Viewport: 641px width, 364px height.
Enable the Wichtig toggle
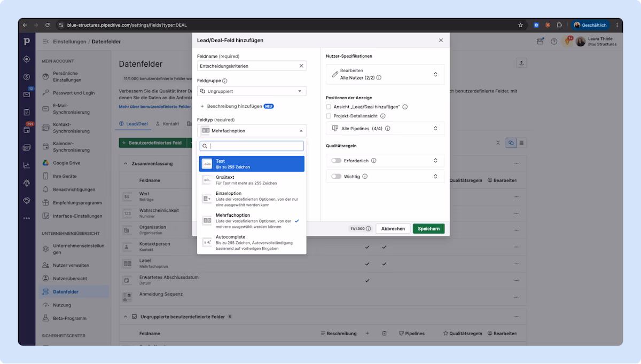point(336,176)
